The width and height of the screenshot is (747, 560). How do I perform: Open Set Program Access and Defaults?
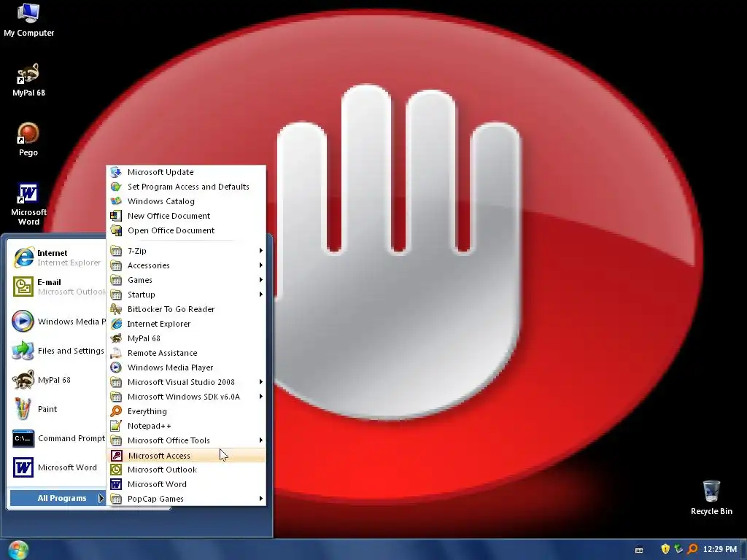(186, 187)
